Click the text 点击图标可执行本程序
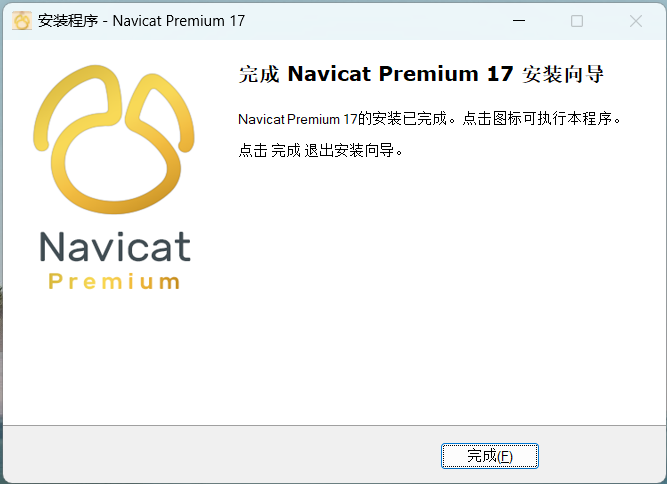Image resolution: width=667 pixels, height=484 pixels. tap(538, 119)
